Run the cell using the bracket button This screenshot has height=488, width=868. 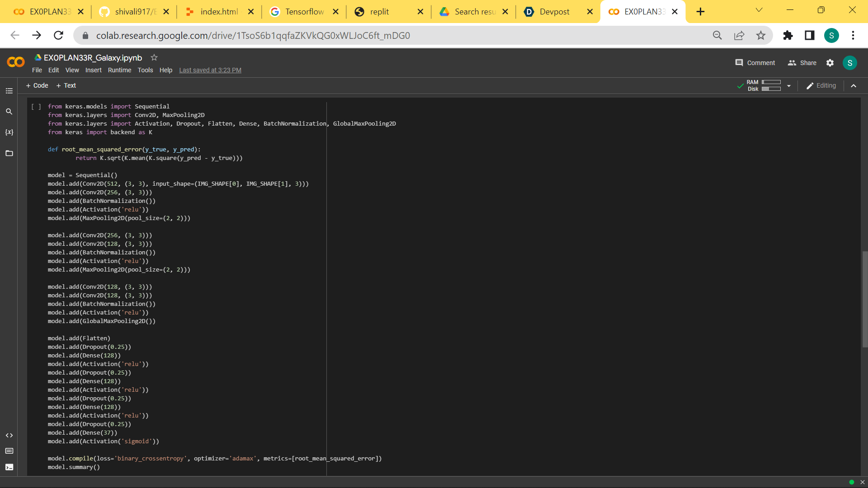[x=36, y=107]
